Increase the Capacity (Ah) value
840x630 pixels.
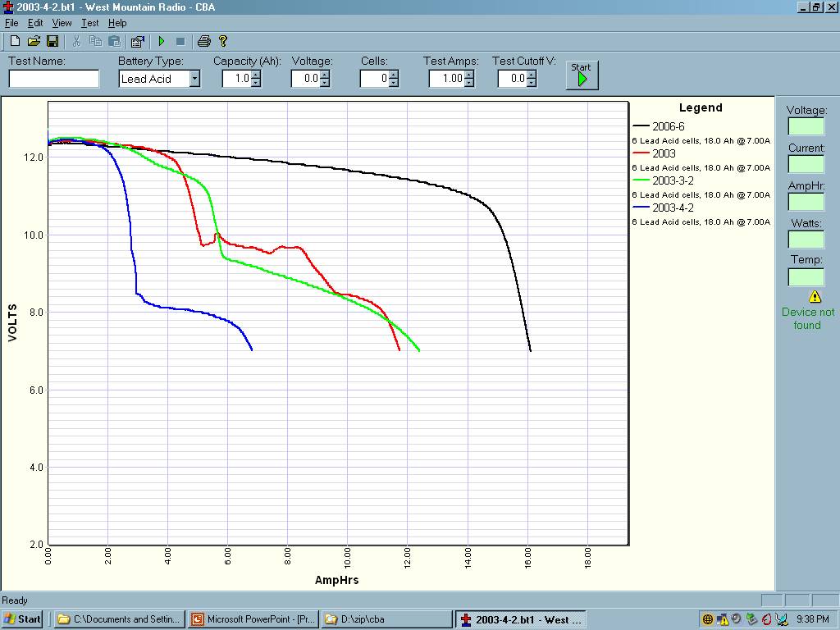click(x=256, y=75)
